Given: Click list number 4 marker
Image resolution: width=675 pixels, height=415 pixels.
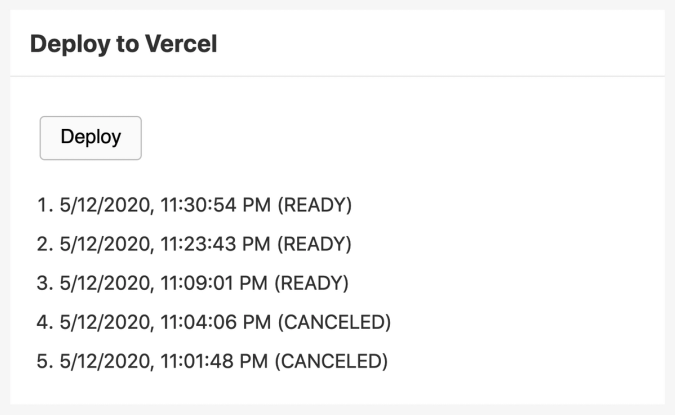Looking at the screenshot, I should (45, 322).
